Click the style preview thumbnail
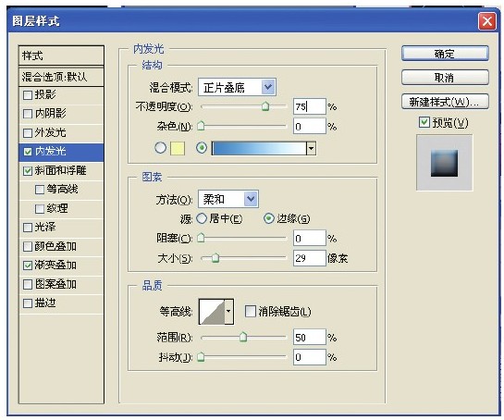The width and height of the screenshot is (504, 420). click(444, 163)
